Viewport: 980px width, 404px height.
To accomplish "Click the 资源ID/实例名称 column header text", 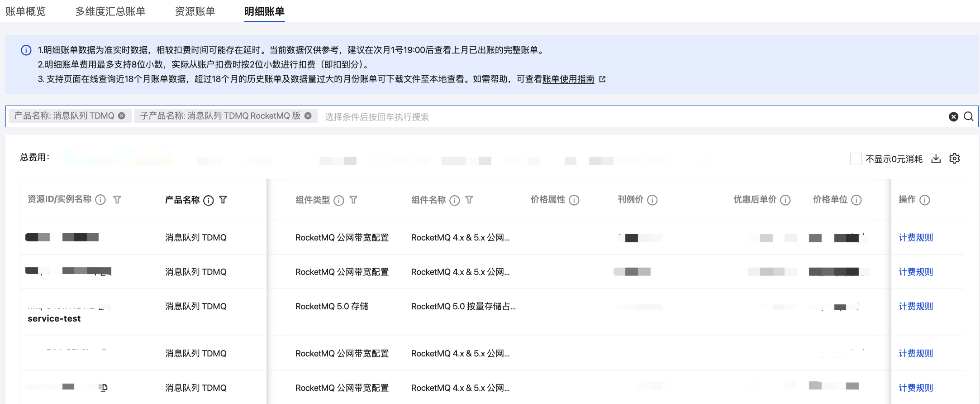I will (60, 199).
